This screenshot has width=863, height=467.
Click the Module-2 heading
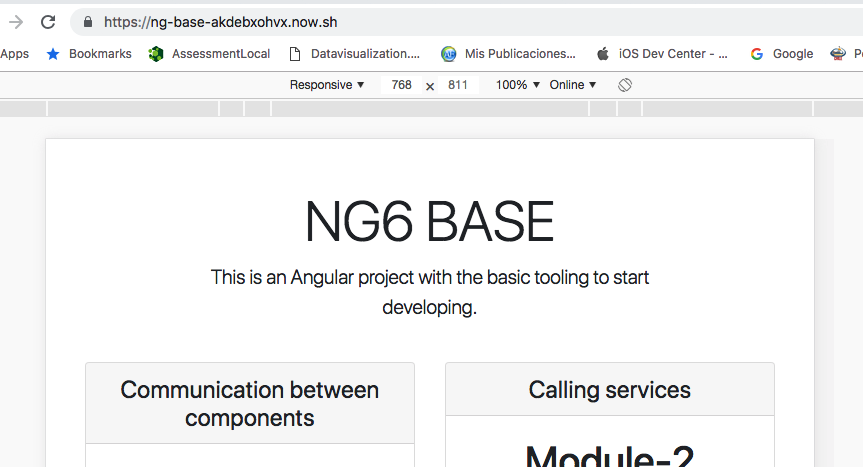point(610,455)
